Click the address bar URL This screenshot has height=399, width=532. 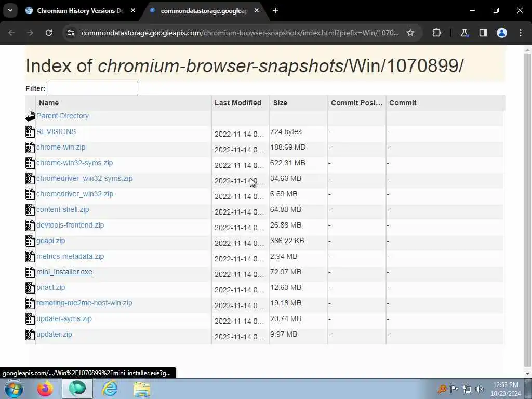[x=240, y=33]
